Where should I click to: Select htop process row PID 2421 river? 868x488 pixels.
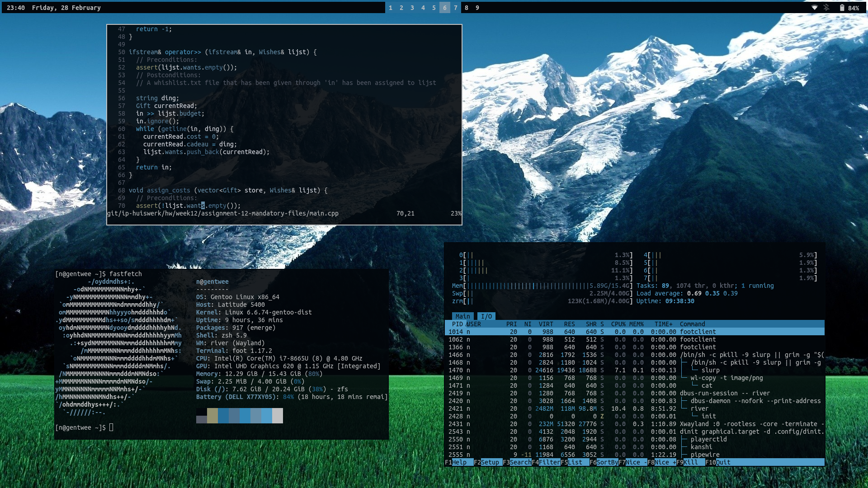tap(635, 408)
